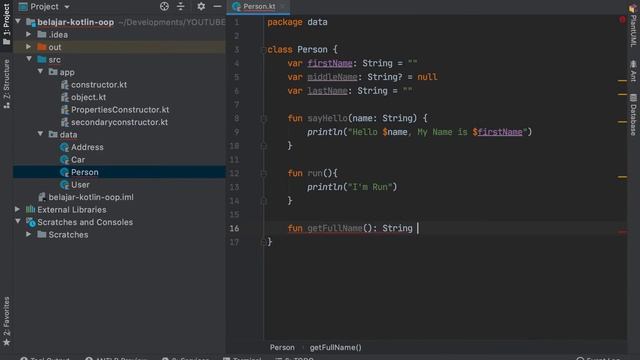Toggle fold marker for run function
This screenshot has height=360, width=640.
pyautogui.click(x=264, y=173)
